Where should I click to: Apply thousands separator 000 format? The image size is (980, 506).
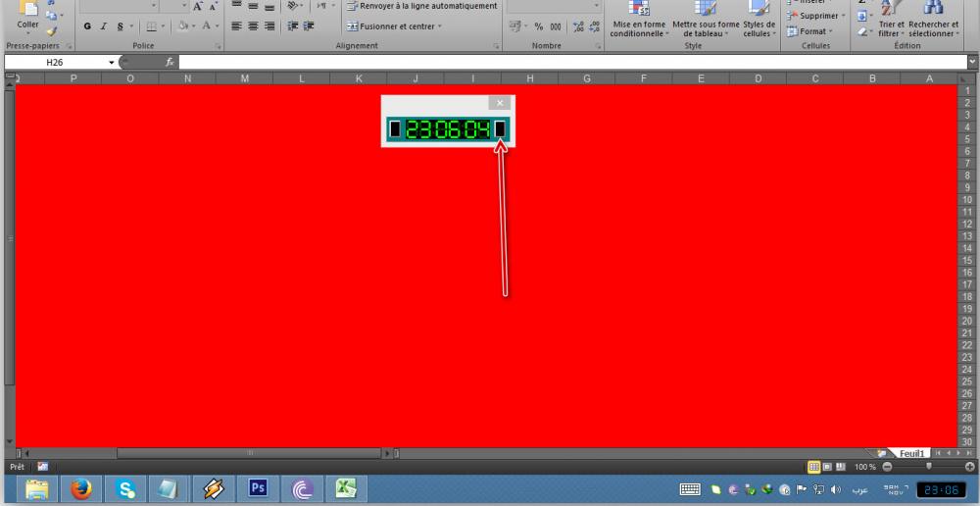tap(555, 26)
